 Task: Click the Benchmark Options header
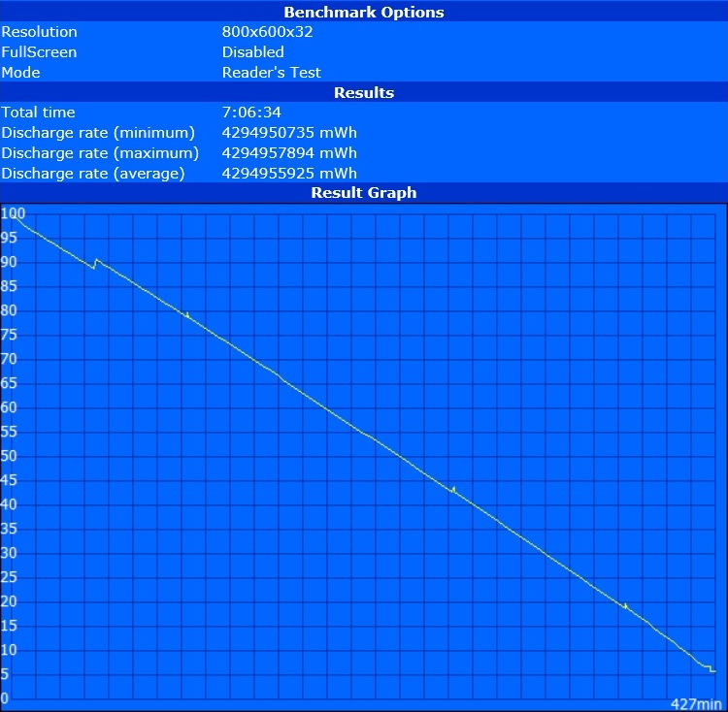364,12
